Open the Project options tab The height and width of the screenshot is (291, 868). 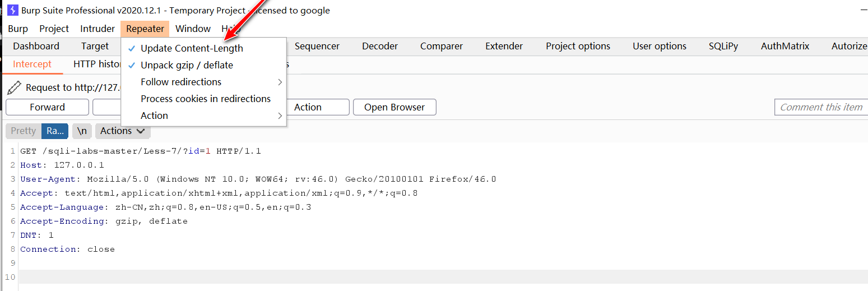pos(578,47)
